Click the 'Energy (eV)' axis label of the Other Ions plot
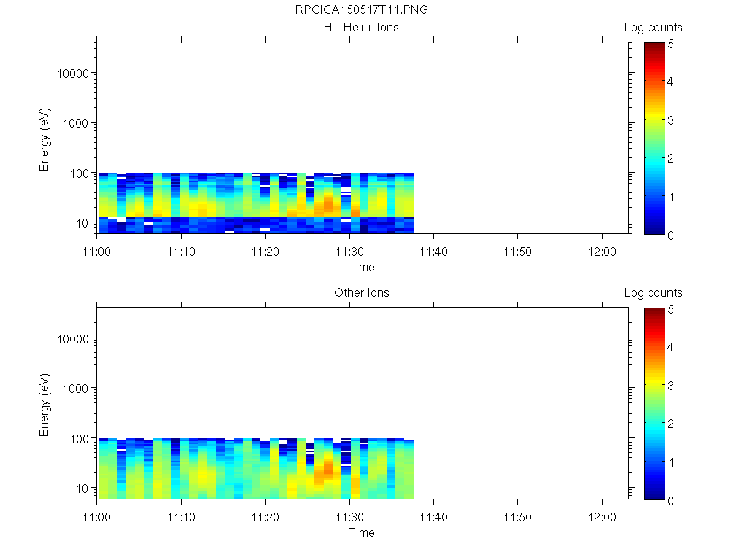 [x=44, y=405]
